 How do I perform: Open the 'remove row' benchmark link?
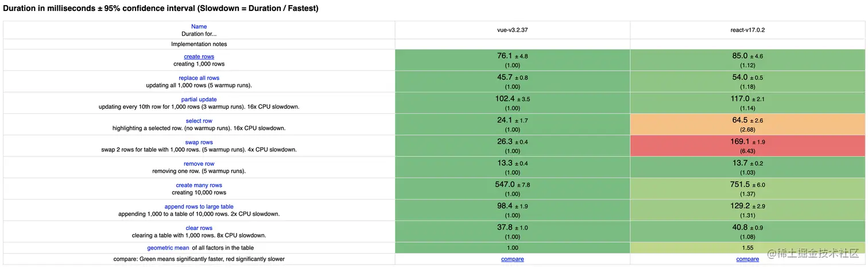coord(199,164)
